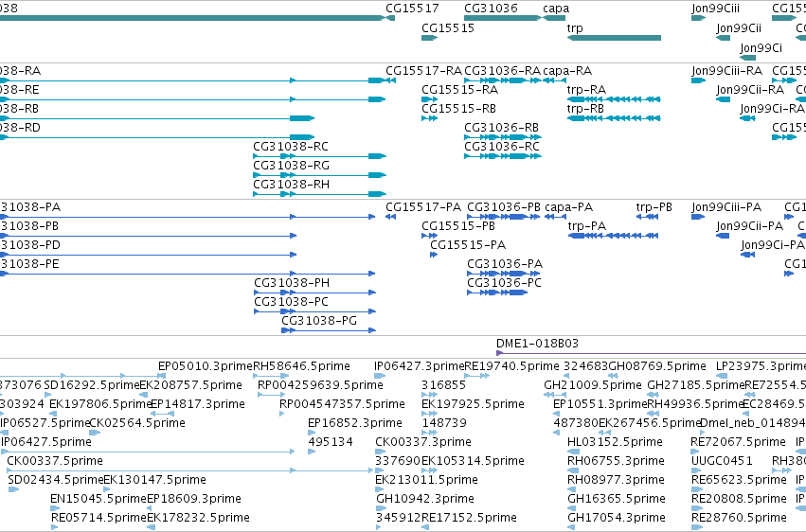
Task: Select EST RE19740.5prime label
Action: click(511, 366)
